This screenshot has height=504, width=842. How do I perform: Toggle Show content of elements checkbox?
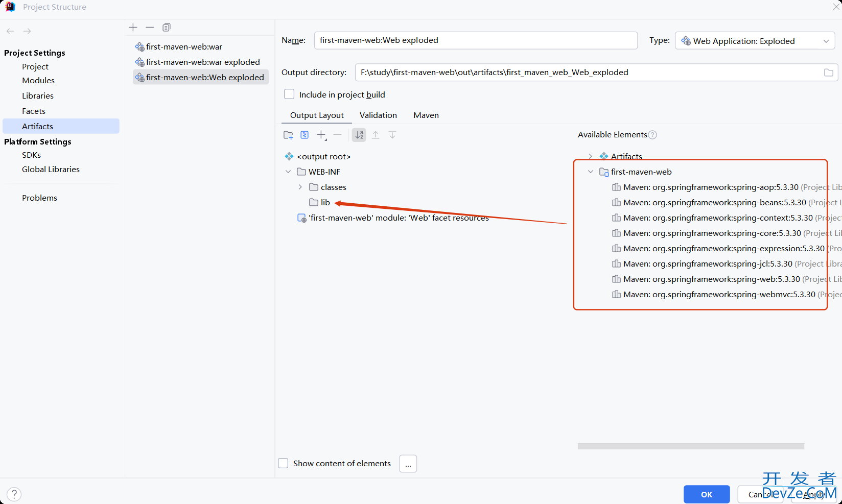tap(283, 463)
